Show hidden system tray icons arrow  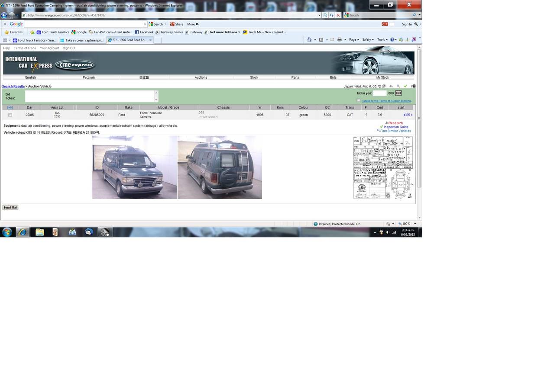click(x=375, y=232)
